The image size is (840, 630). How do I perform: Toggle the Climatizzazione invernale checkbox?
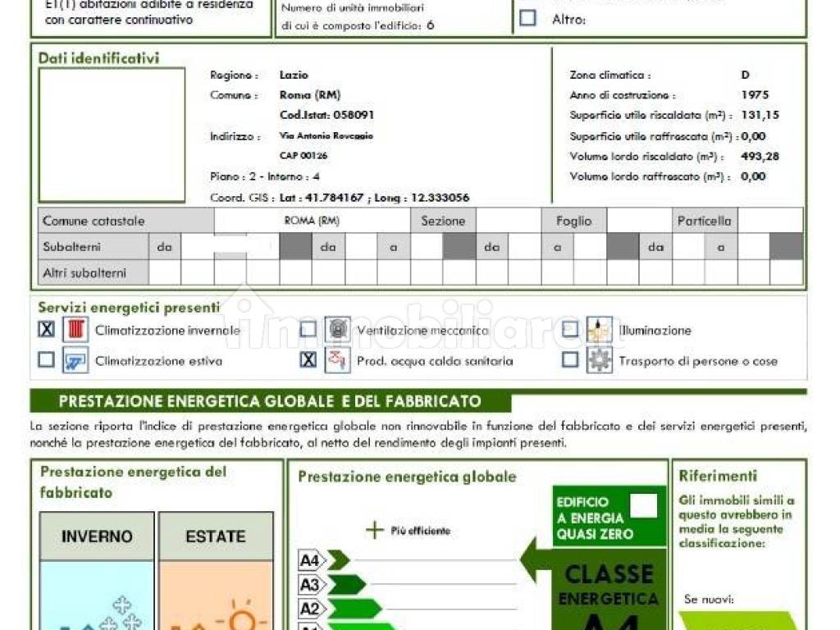pyautogui.click(x=47, y=329)
